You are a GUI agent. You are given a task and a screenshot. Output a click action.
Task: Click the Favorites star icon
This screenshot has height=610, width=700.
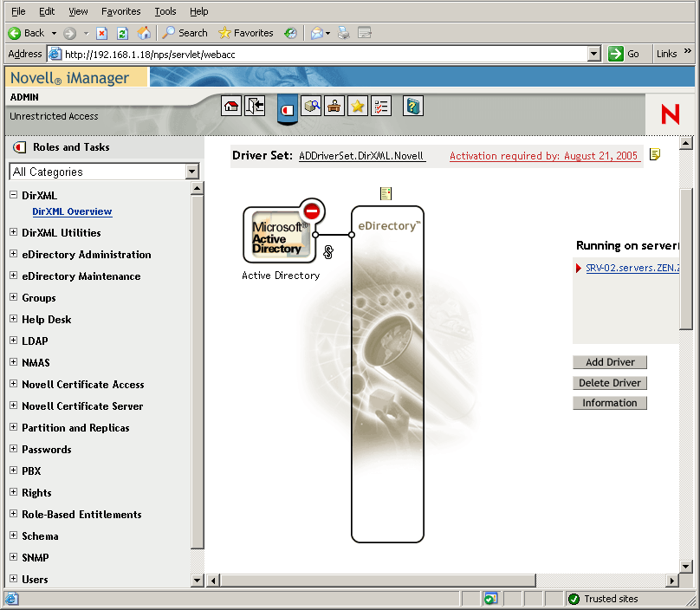coord(359,106)
